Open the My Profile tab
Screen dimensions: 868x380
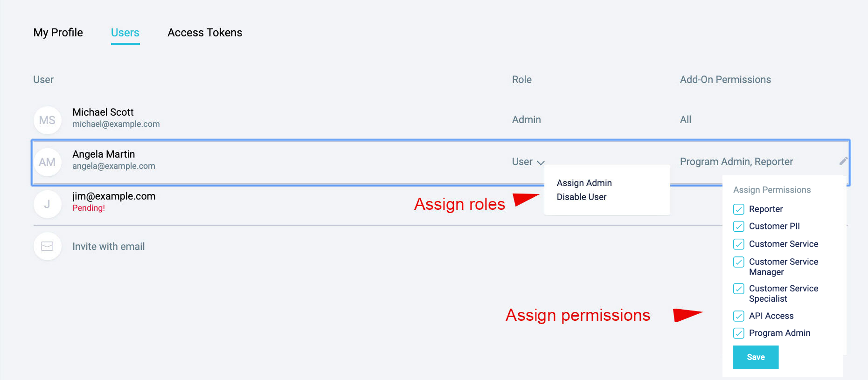tap(58, 33)
